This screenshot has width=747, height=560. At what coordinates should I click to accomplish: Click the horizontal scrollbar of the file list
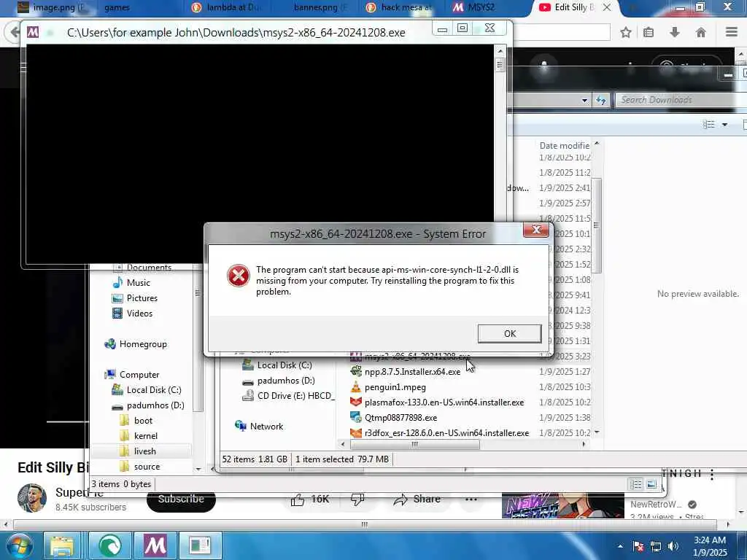point(415,444)
